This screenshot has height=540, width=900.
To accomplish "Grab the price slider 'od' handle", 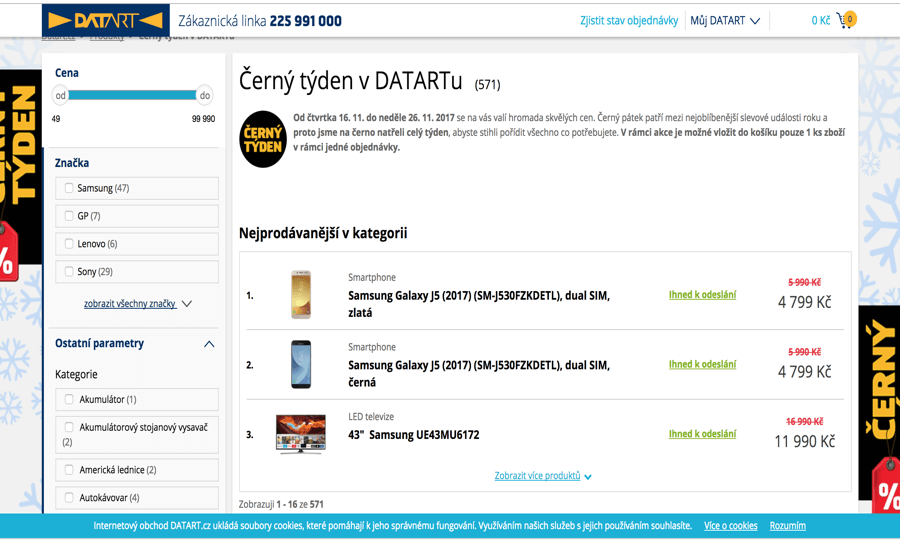I will coord(60,95).
